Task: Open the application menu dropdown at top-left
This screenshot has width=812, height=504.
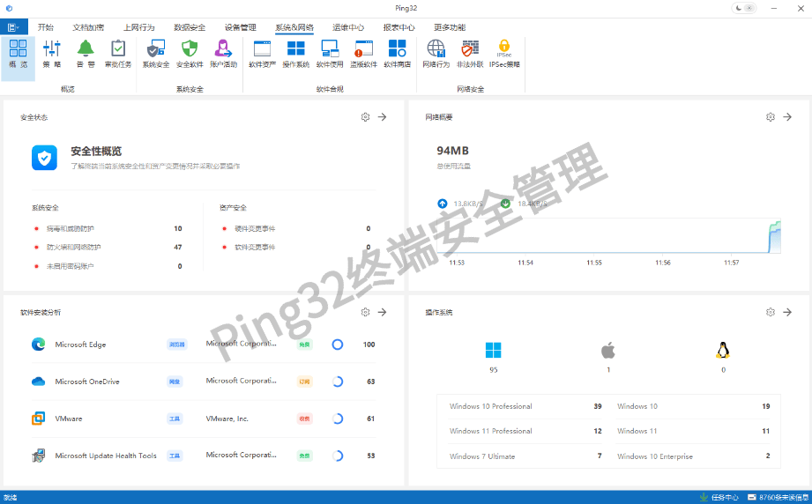Action: 15,27
